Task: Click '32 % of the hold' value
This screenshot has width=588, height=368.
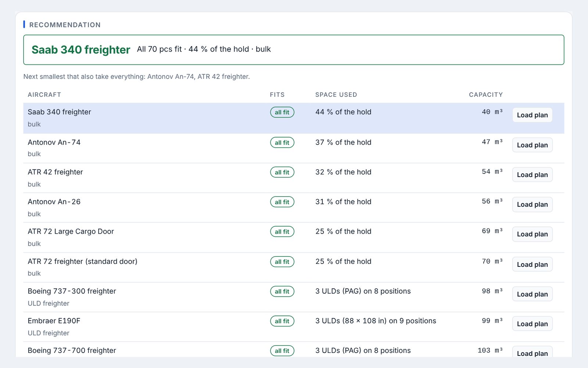Action: point(343,172)
